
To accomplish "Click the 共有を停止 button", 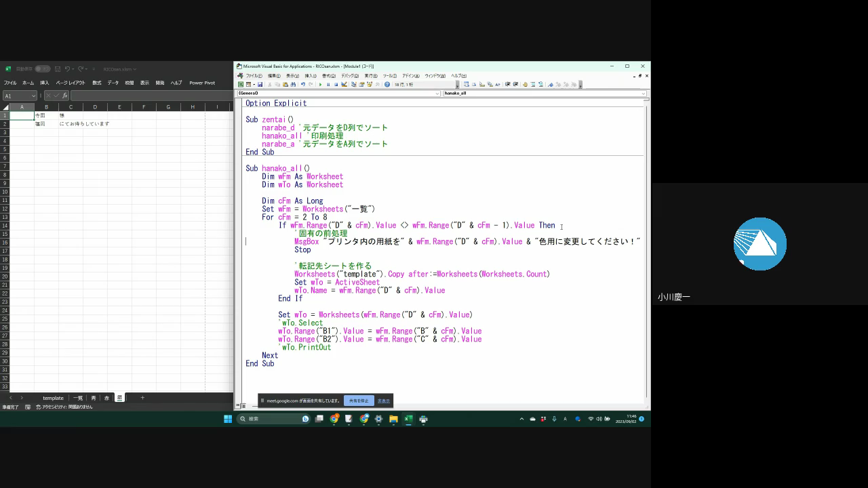I will [x=358, y=401].
